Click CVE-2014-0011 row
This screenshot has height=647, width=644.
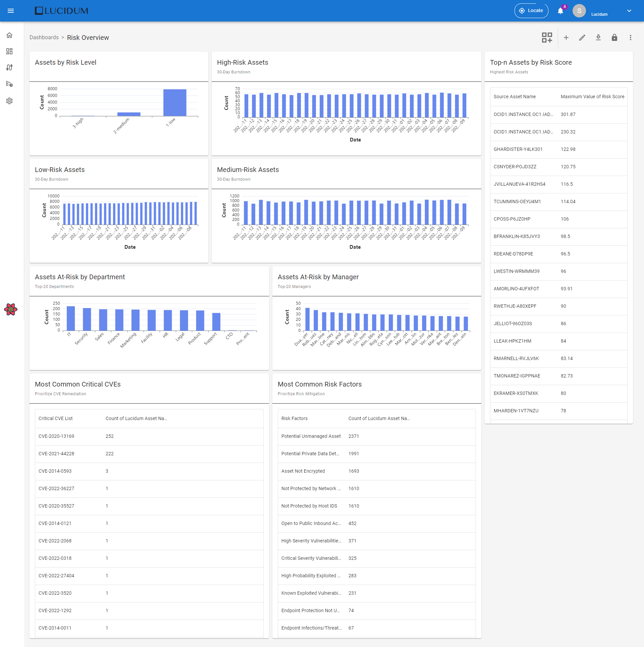point(149,628)
